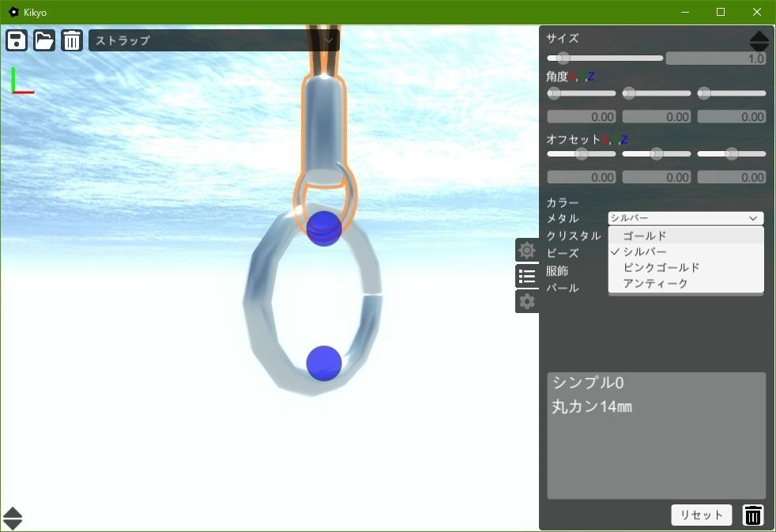The height and width of the screenshot is (532, 776).
Task: Click the 角度 Y slider handle
Action: (629, 93)
